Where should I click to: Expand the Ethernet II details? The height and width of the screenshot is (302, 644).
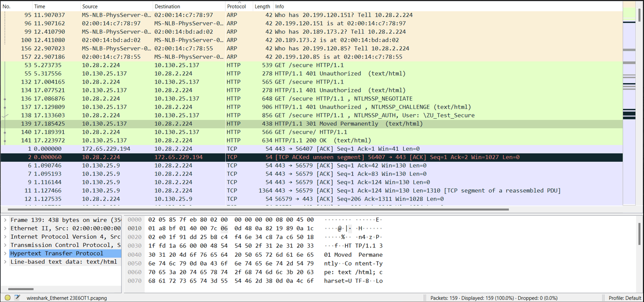coord(5,228)
